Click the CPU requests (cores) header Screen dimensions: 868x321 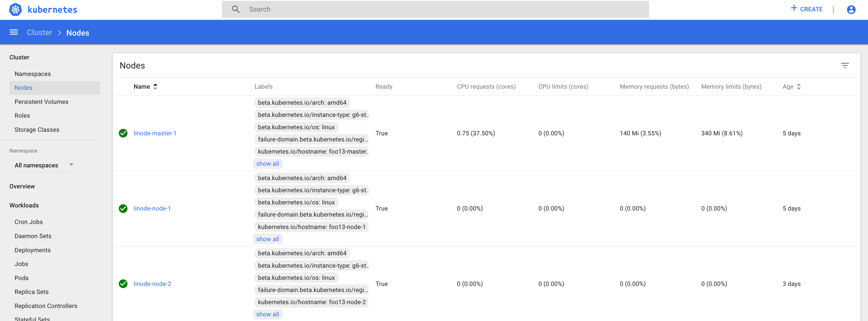[x=486, y=86]
